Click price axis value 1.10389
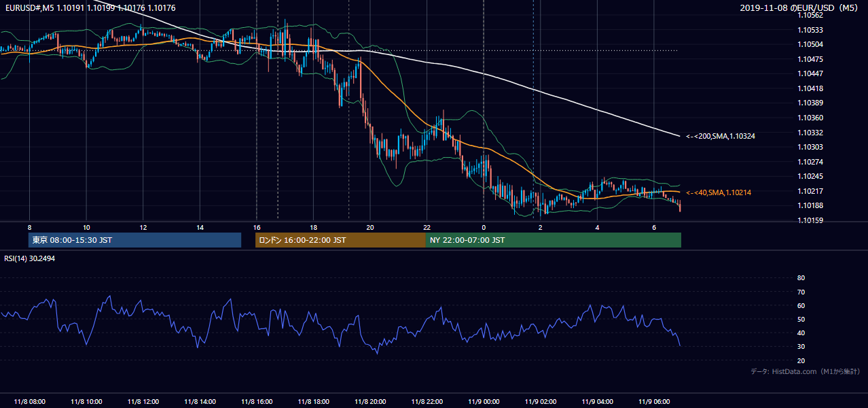Viewport: 868px width, 408px height. coord(810,103)
